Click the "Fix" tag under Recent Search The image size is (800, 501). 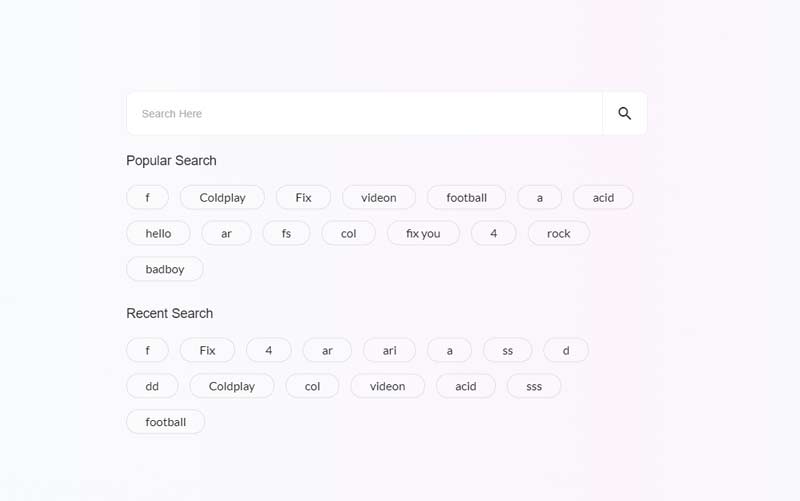tap(207, 351)
